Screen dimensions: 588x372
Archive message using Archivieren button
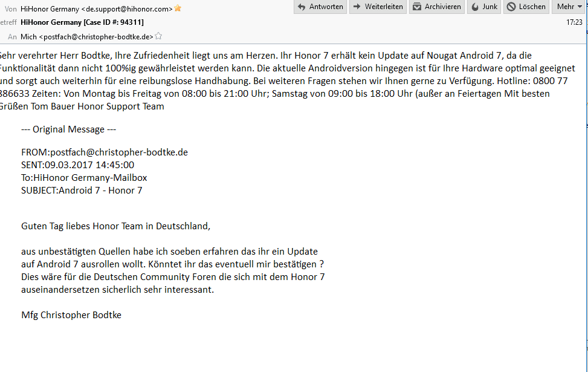point(437,7)
